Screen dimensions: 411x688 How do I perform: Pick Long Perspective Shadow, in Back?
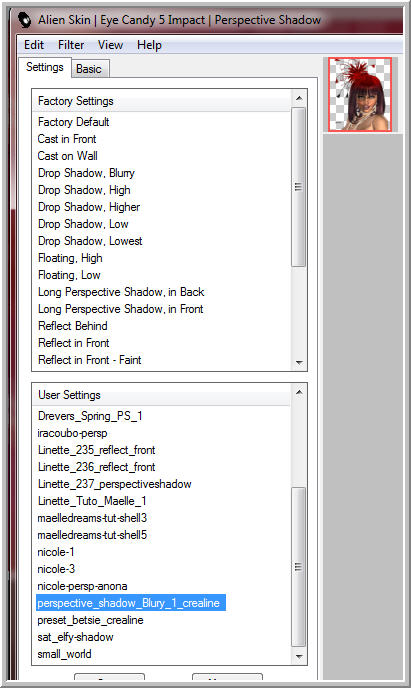(121, 292)
